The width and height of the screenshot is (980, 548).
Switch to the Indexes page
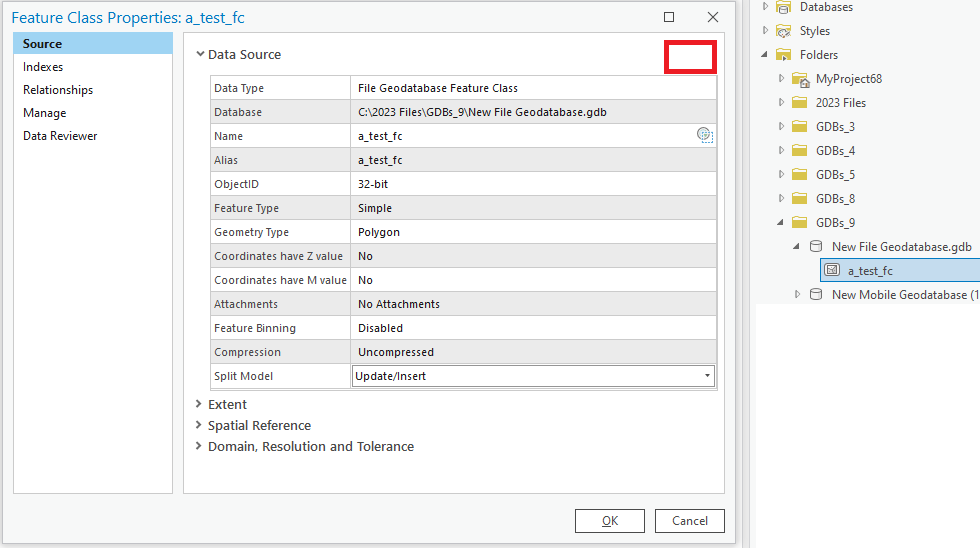[x=43, y=67]
